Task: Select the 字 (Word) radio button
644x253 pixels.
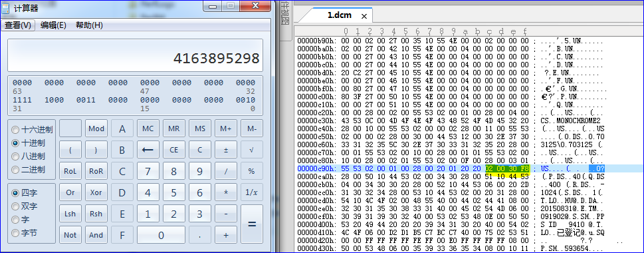Action: click(x=15, y=220)
